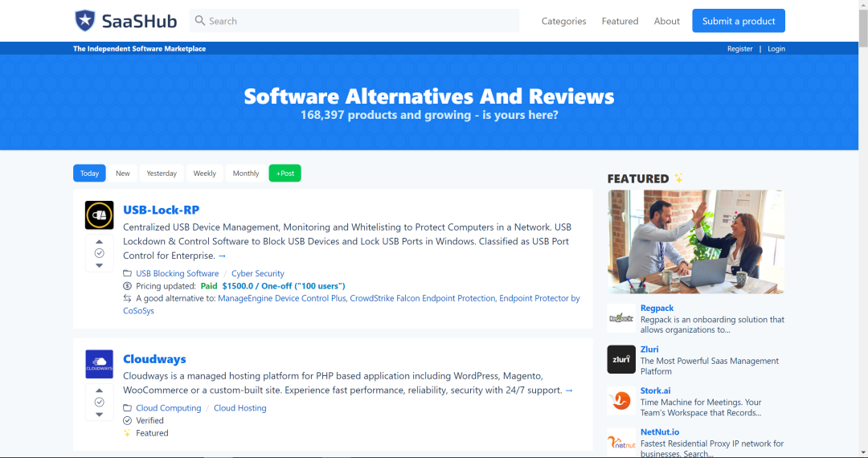Click the search magnifier icon

coord(200,20)
